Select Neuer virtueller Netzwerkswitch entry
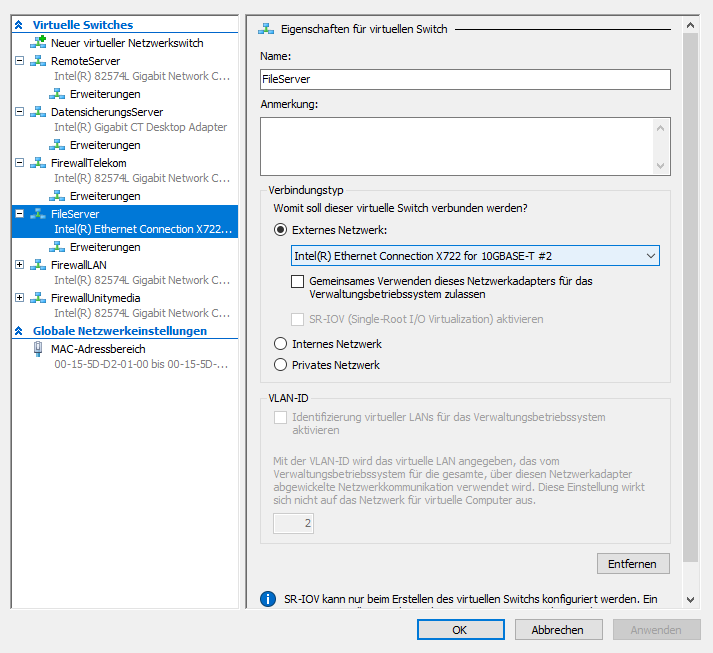The height and width of the screenshot is (653, 713). click(x=127, y=43)
